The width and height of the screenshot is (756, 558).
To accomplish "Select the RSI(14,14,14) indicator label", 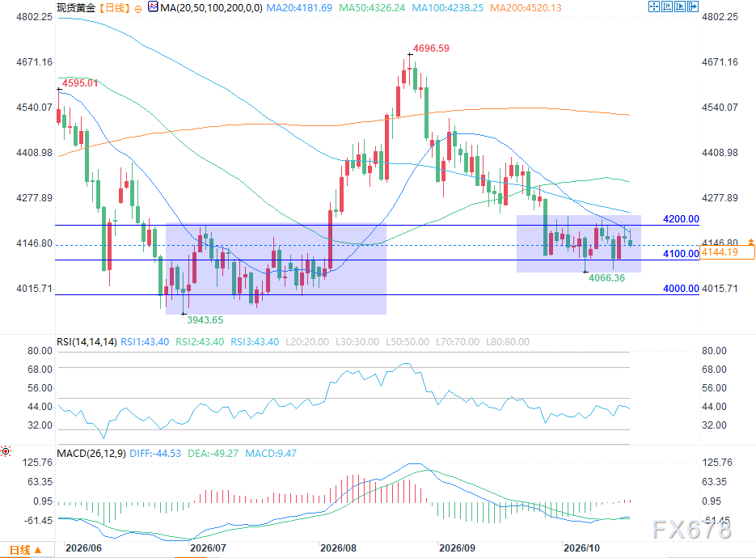I will pos(87,342).
